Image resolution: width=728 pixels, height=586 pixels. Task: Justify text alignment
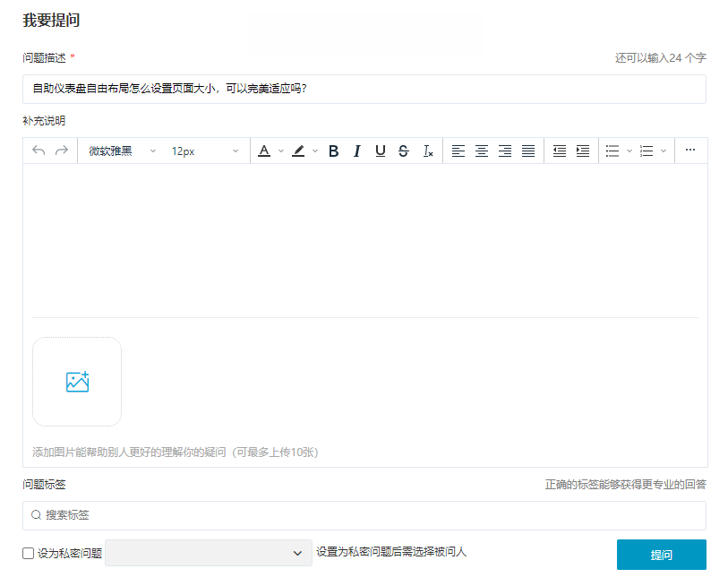[528, 151]
